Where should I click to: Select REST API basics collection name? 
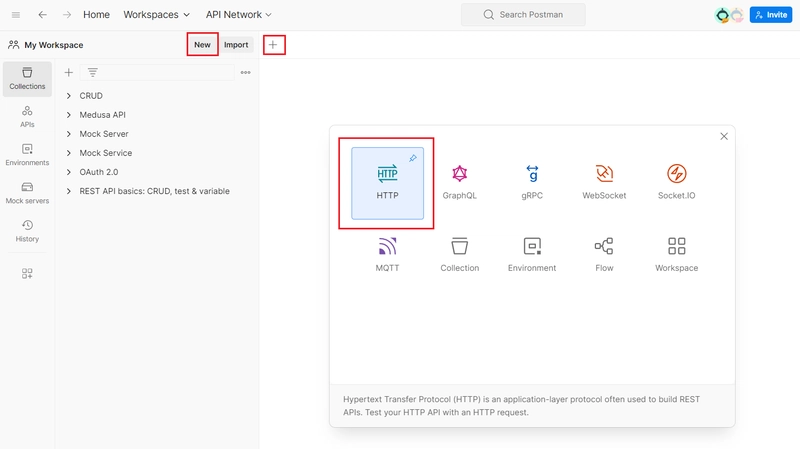pos(154,191)
